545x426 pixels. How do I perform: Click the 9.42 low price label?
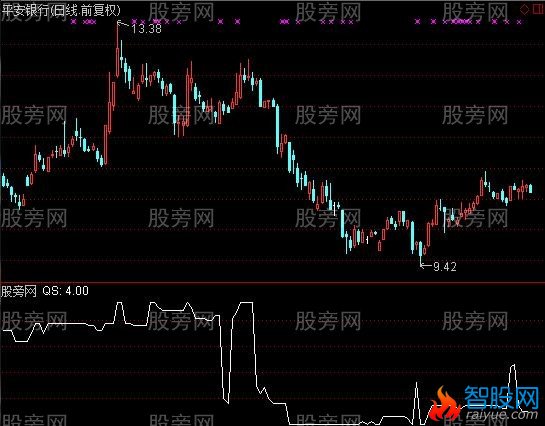(445, 267)
